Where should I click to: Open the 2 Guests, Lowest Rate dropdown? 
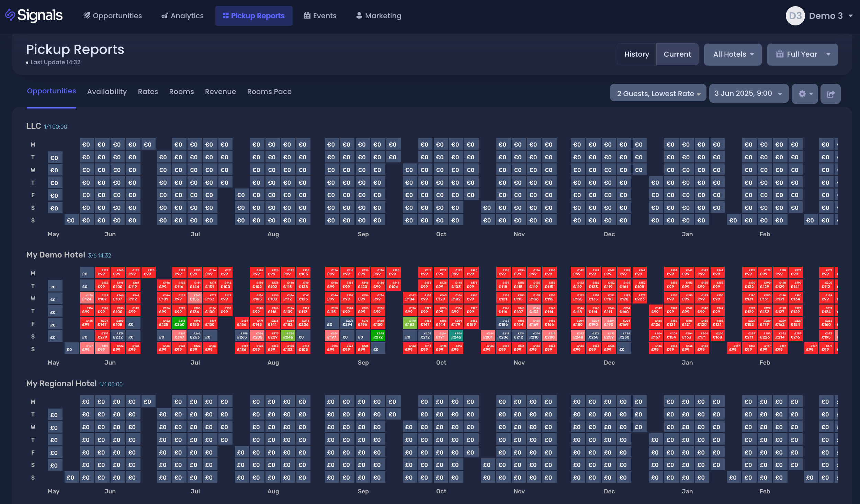658,93
